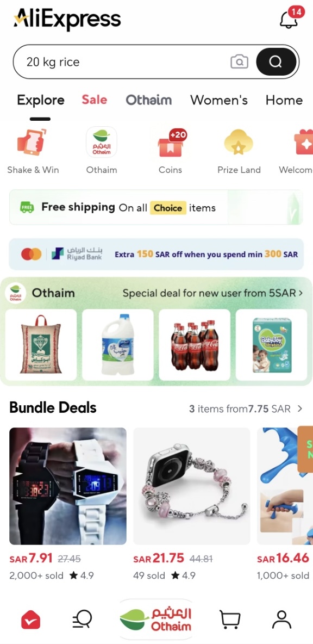Tap the camera image search icon

click(x=239, y=62)
